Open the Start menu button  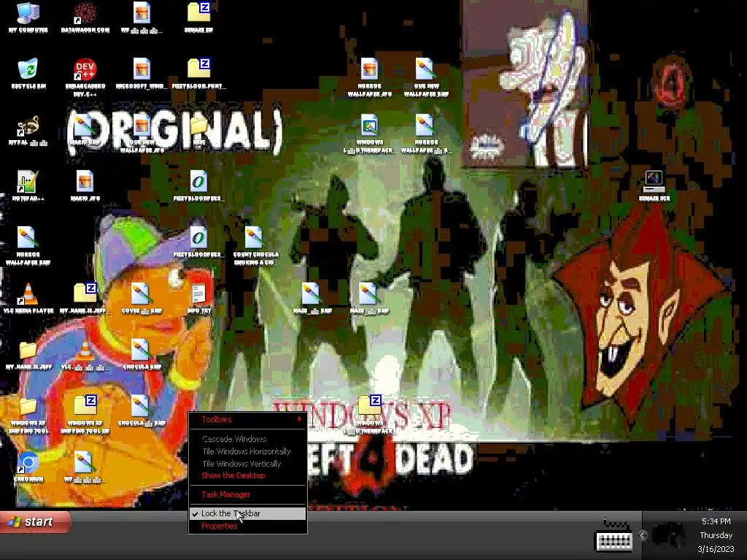35,522
